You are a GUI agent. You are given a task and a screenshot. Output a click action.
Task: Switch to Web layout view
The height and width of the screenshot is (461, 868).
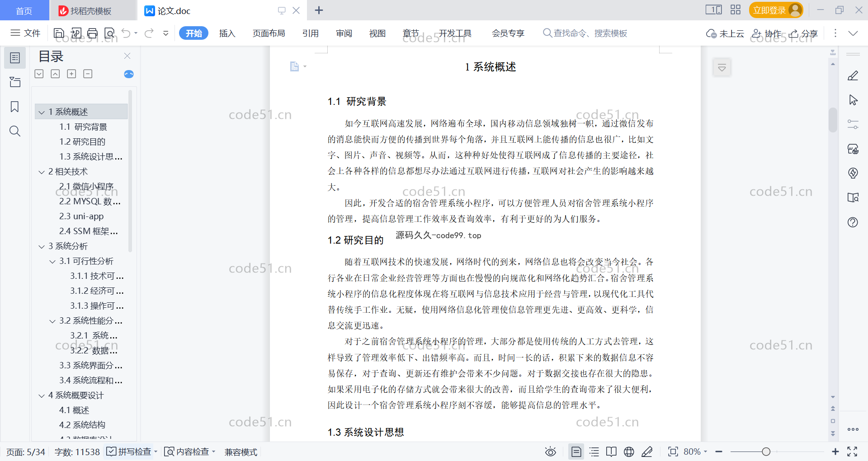629,452
